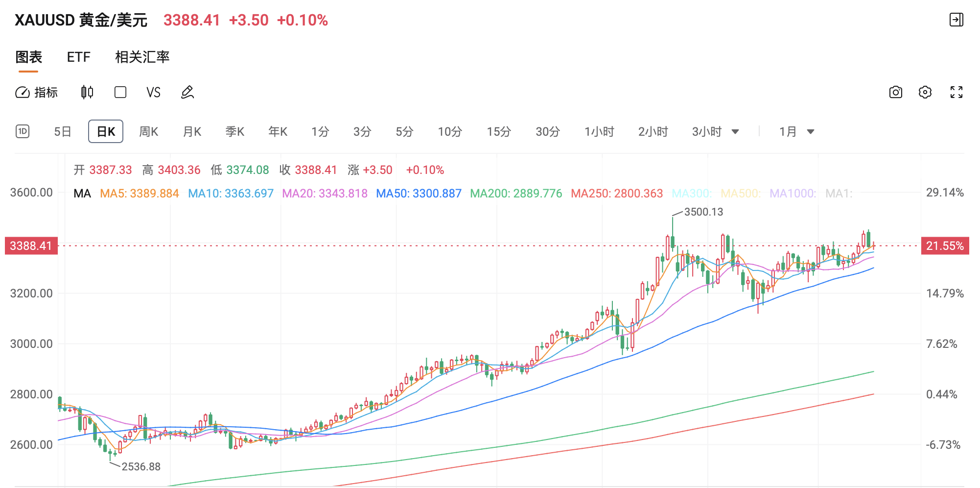
Task: Select the 5日 timeframe
Action: 63,131
